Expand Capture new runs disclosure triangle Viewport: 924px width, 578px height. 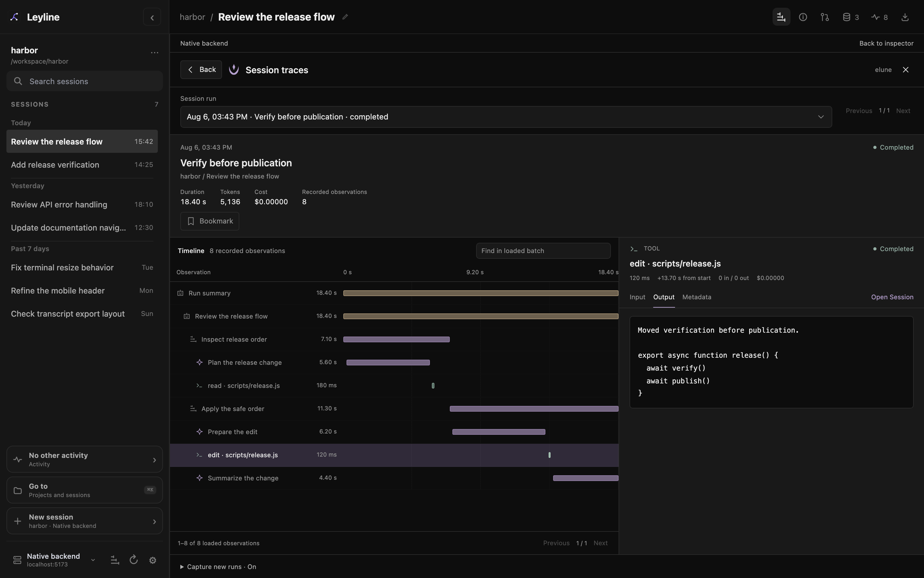[x=182, y=567]
